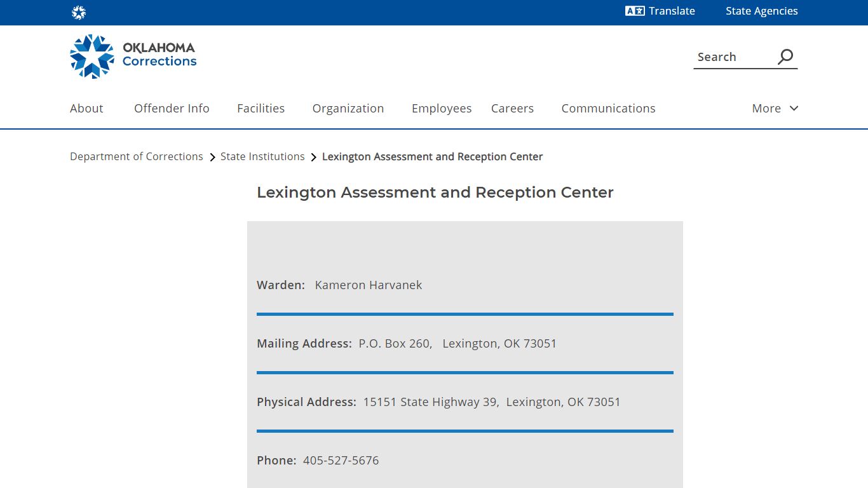The width and height of the screenshot is (868, 488).
Task: Open the Offender Info menu
Action: (172, 108)
